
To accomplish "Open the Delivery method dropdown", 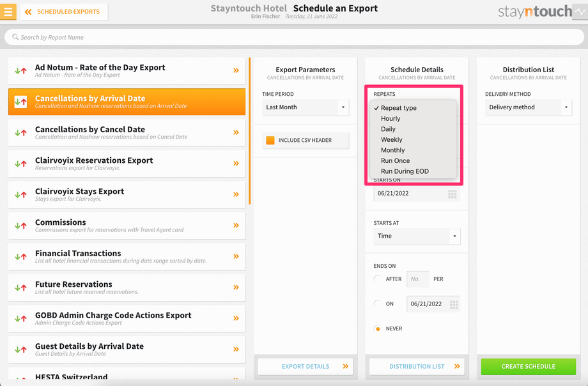I will click(529, 107).
